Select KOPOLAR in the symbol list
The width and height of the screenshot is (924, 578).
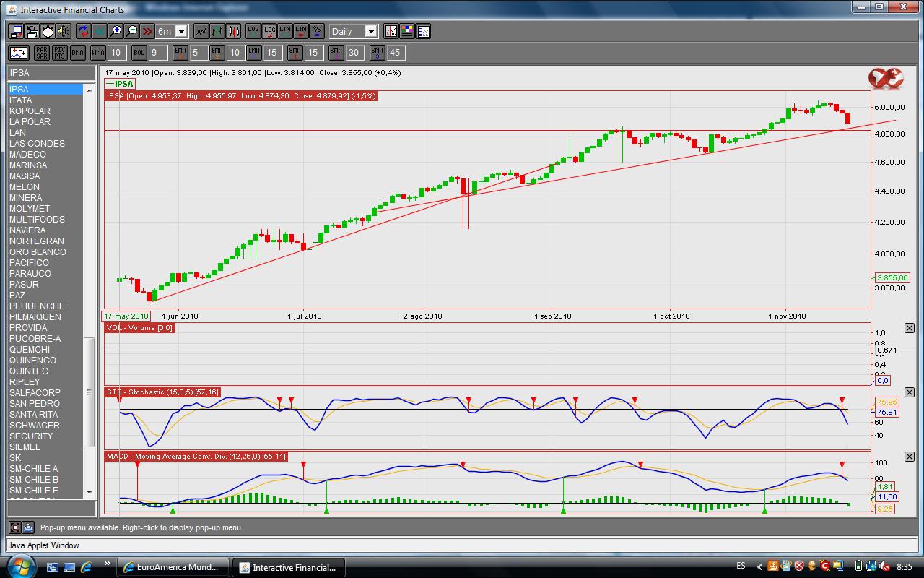tap(46, 111)
